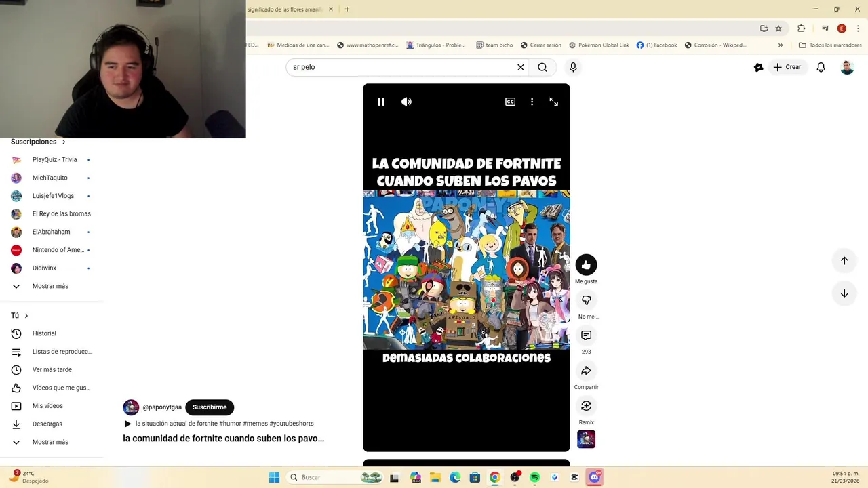Open the 'Medidas de una can...' bookmark

298,45
